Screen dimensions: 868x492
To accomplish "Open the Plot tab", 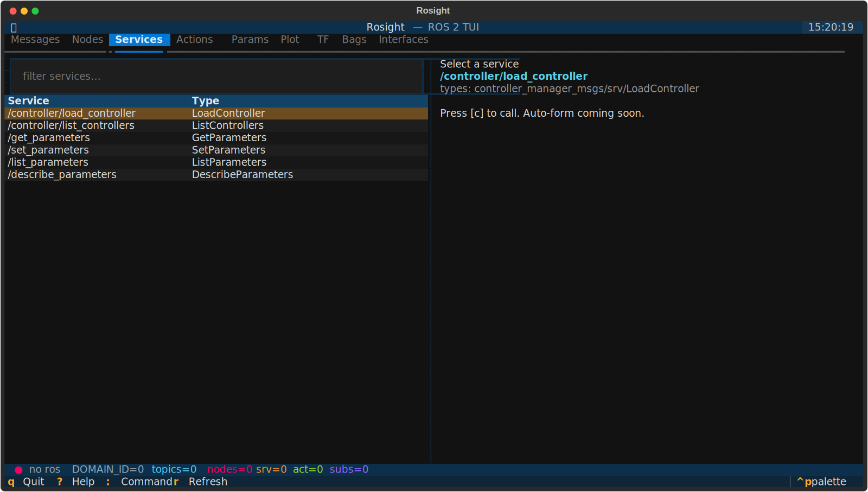I will pos(290,40).
